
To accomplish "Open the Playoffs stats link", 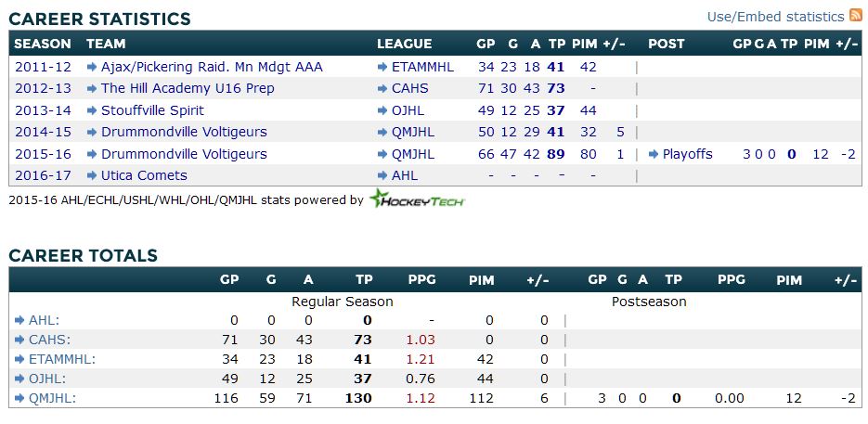I will pos(687,154).
